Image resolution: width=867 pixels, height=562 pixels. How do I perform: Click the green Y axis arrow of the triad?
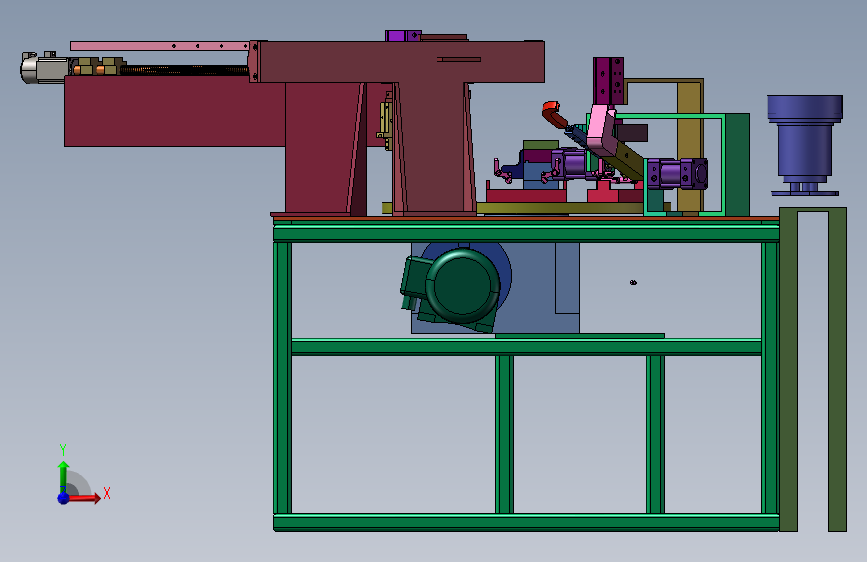64,476
